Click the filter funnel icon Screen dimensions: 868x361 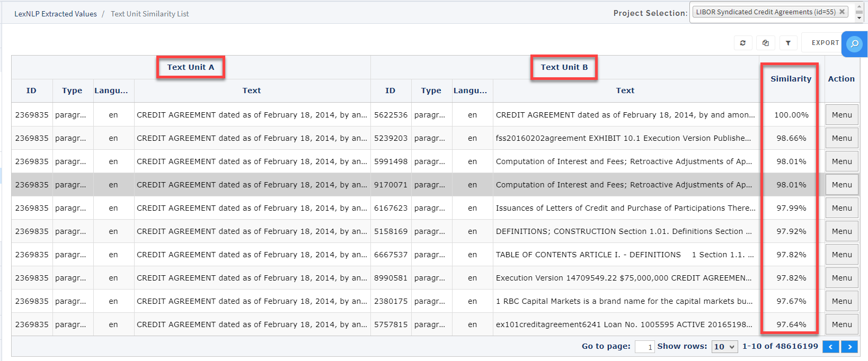pyautogui.click(x=788, y=43)
